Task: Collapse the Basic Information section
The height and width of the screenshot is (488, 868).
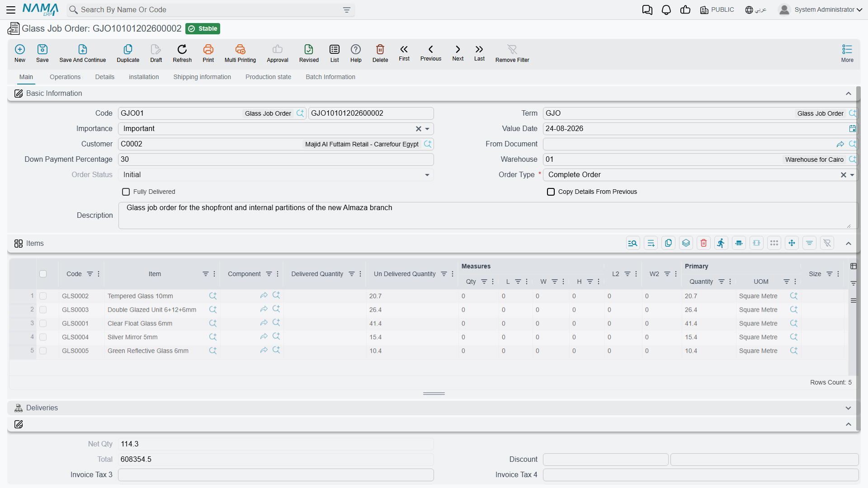Action: click(849, 94)
